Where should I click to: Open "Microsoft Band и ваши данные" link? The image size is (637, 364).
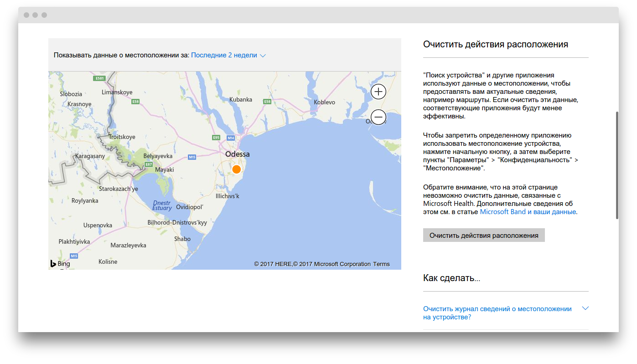pyautogui.click(x=528, y=212)
